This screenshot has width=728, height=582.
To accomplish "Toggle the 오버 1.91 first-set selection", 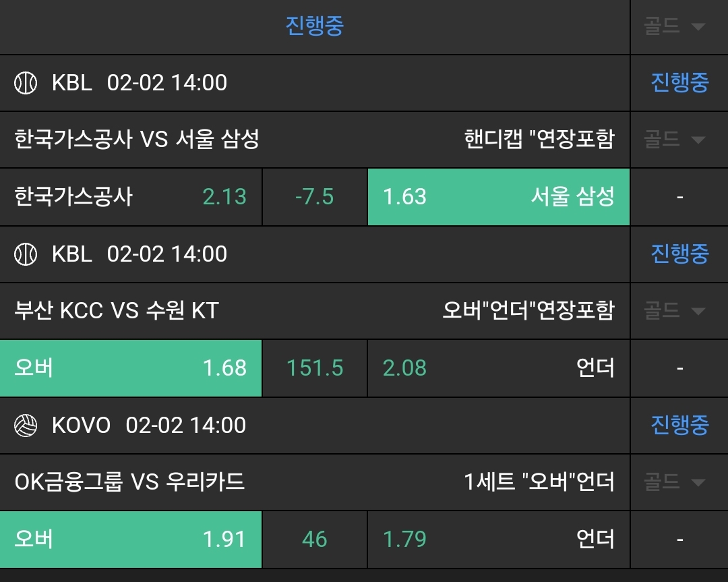I will [x=131, y=540].
